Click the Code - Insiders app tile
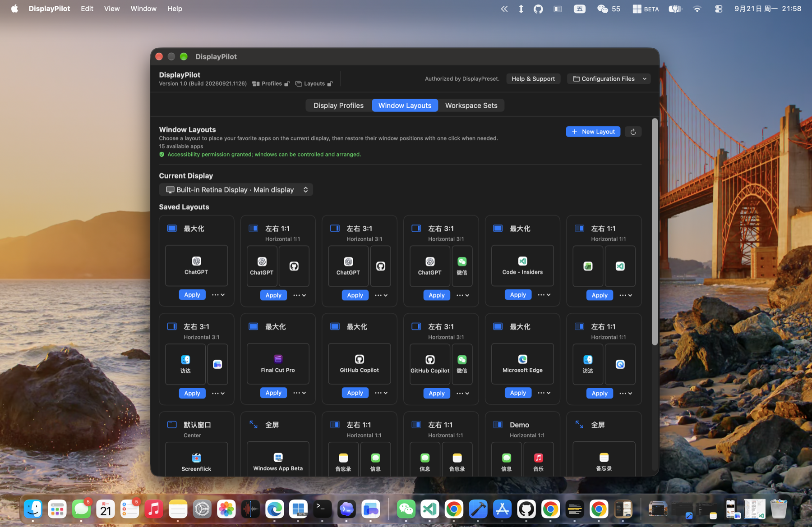This screenshot has height=527, width=812. pos(522,266)
